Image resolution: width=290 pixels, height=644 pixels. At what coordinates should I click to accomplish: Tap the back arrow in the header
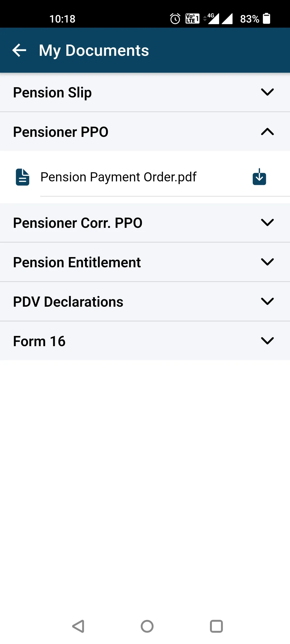coord(19,50)
